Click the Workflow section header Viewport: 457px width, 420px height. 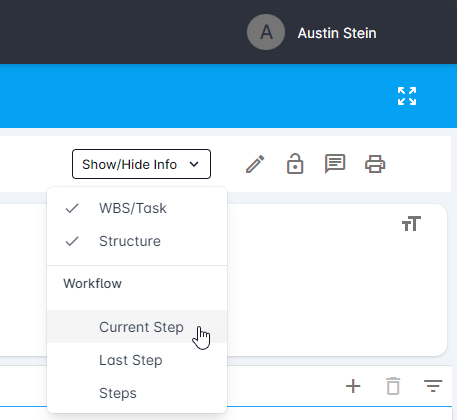tap(93, 283)
